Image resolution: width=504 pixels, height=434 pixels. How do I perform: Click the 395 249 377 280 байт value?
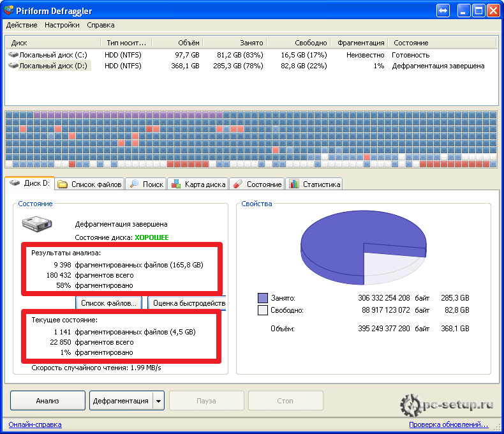coord(394,329)
